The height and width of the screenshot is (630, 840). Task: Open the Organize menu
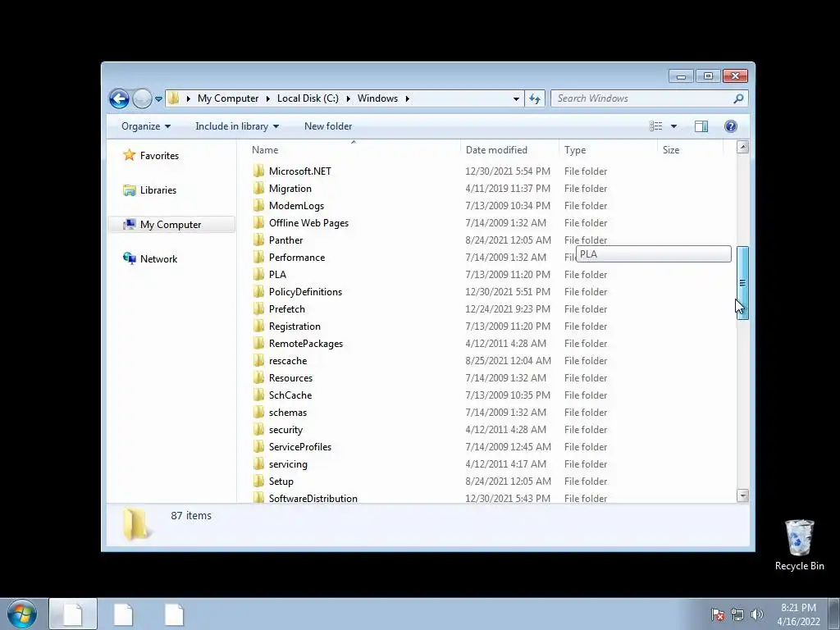coord(146,126)
